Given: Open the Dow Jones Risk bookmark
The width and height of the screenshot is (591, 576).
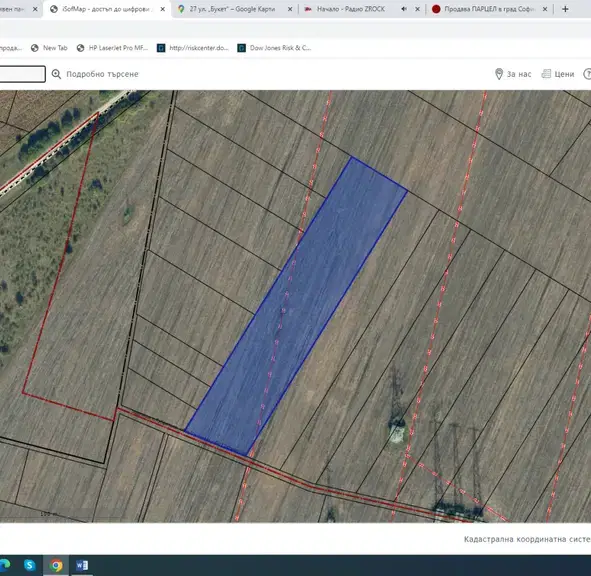Looking at the screenshot, I should 274,48.
